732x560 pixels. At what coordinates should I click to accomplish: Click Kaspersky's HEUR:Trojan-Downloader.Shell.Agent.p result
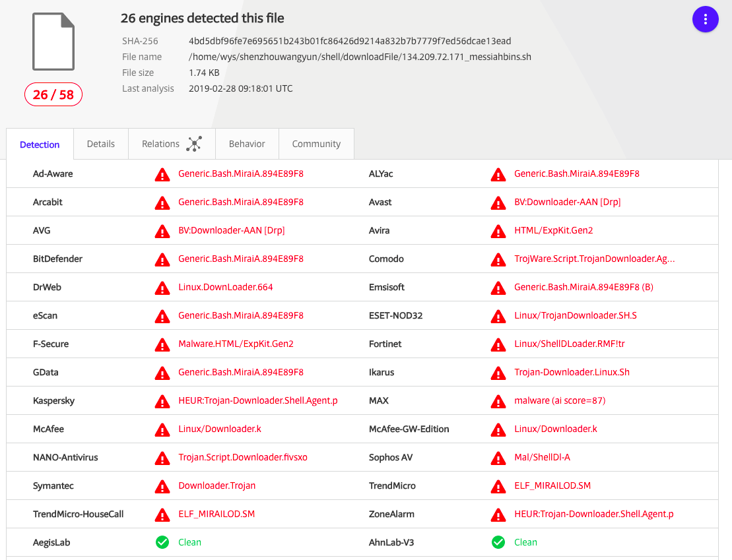coord(257,400)
